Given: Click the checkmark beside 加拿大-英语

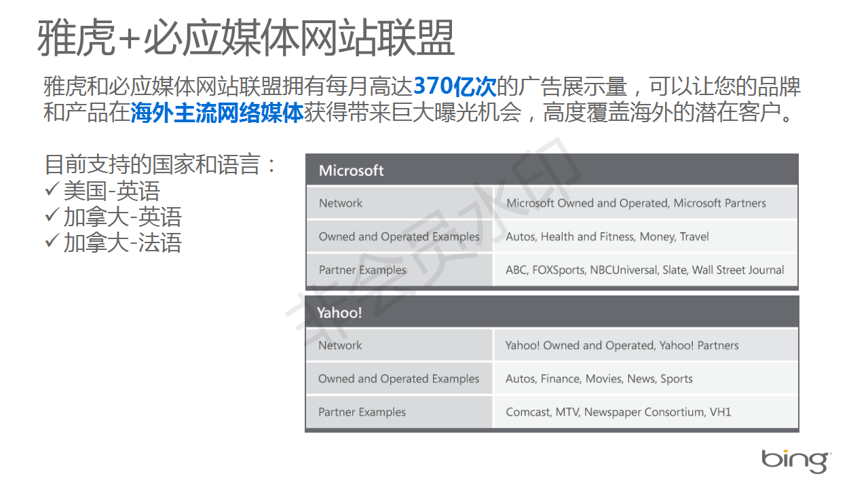Looking at the screenshot, I should 52,216.
